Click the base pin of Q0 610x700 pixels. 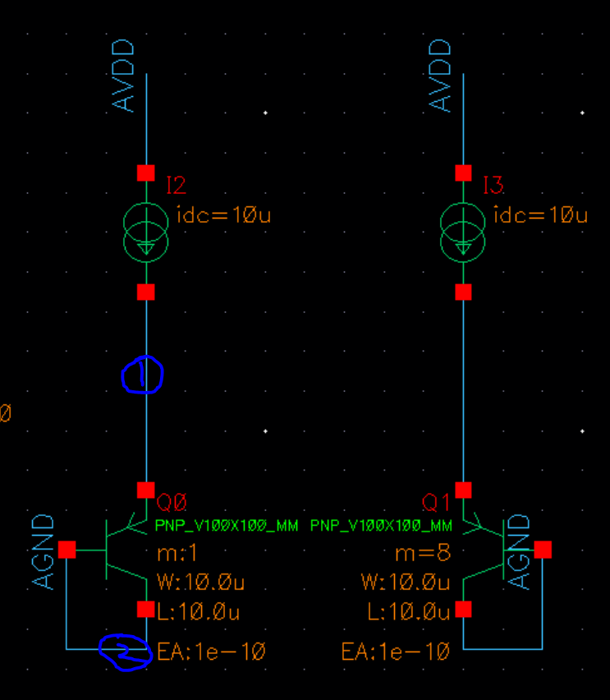point(67,550)
